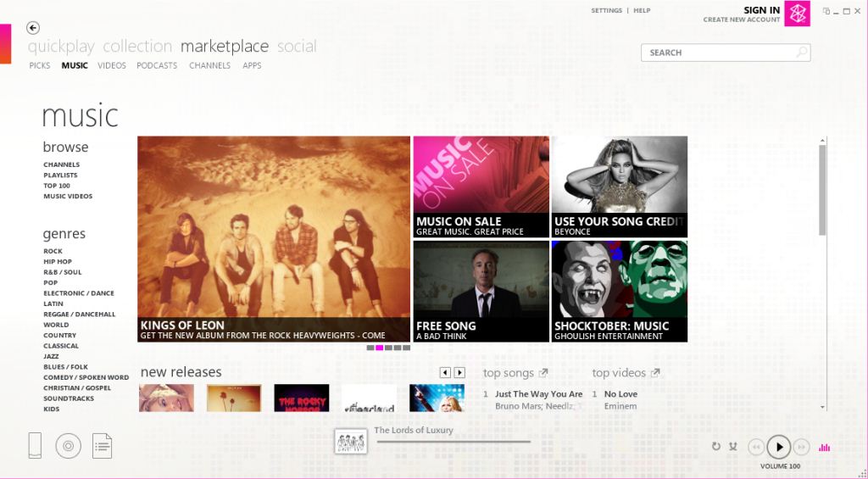Open the Beyonce song credit tile
The image size is (868, 479).
tap(620, 187)
